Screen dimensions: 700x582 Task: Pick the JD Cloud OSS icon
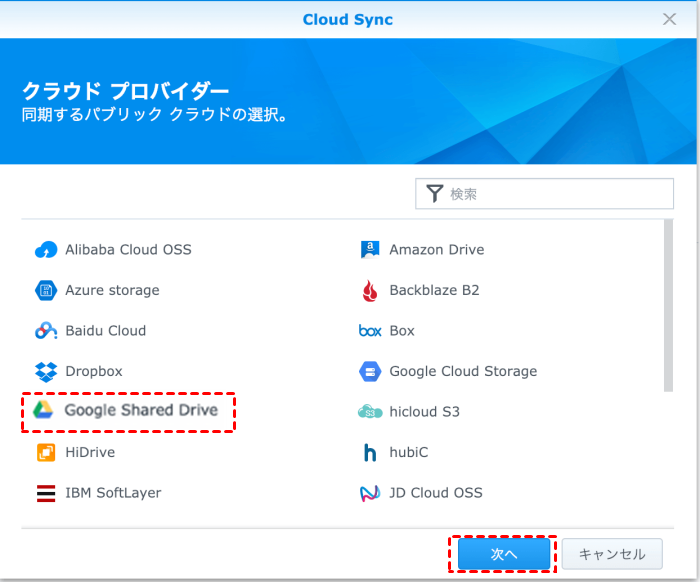point(370,493)
